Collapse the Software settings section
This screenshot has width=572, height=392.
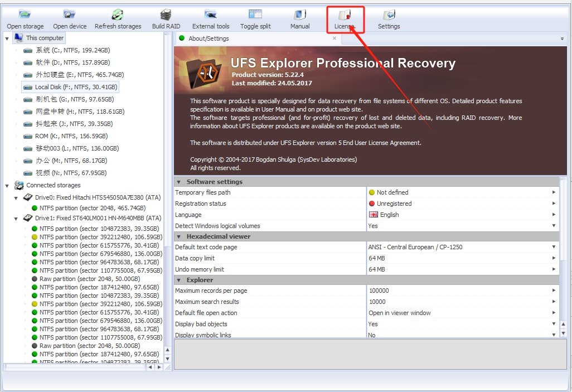pyautogui.click(x=179, y=182)
